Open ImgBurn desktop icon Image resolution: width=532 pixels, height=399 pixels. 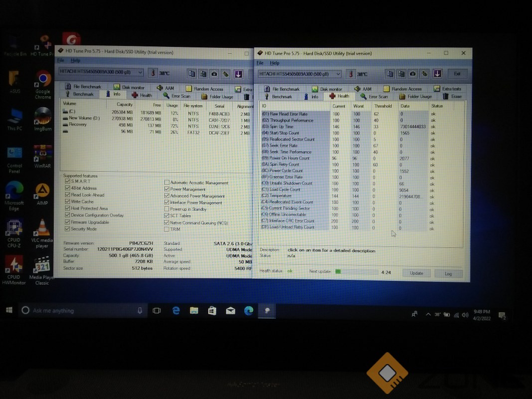(x=43, y=119)
